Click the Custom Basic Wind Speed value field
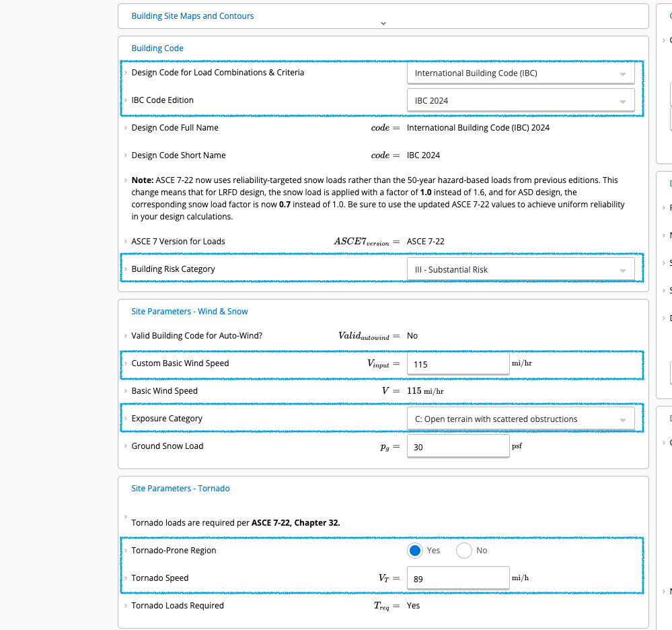Viewport: 672px width, 630px height. 458,363
